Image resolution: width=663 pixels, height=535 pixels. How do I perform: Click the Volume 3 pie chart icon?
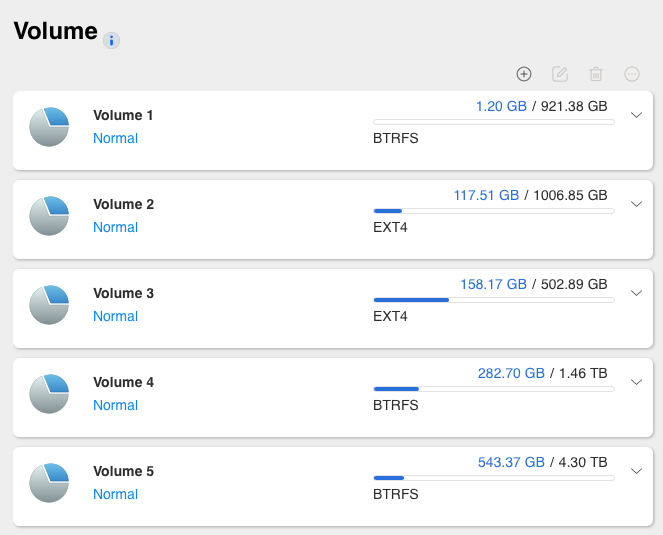click(49, 305)
